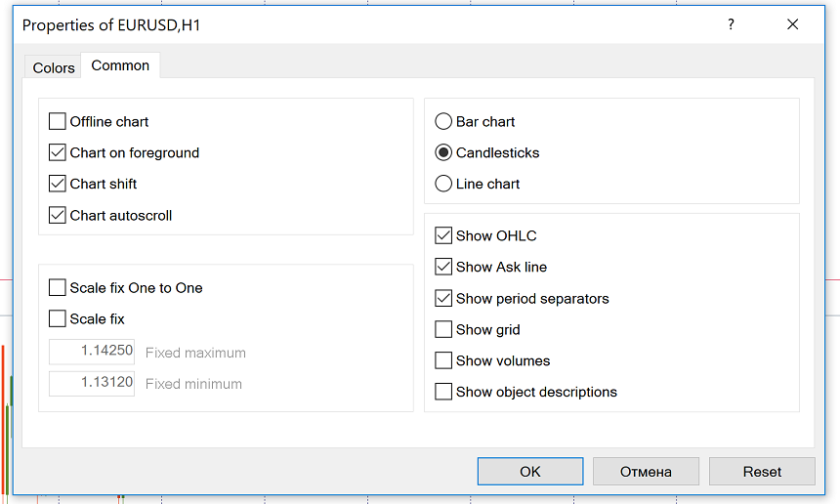Screen dimensions: 840x504
Task: Close the Properties dialog
Action: tap(792, 25)
